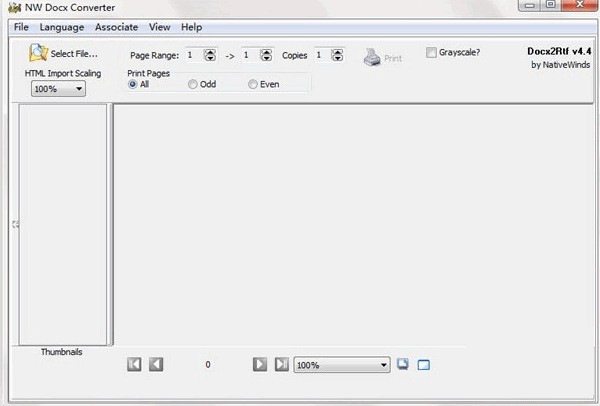This screenshot has height=406, width=600.
Task: Open the View menu
Action: pyautogui.click(x=160, y=27)
